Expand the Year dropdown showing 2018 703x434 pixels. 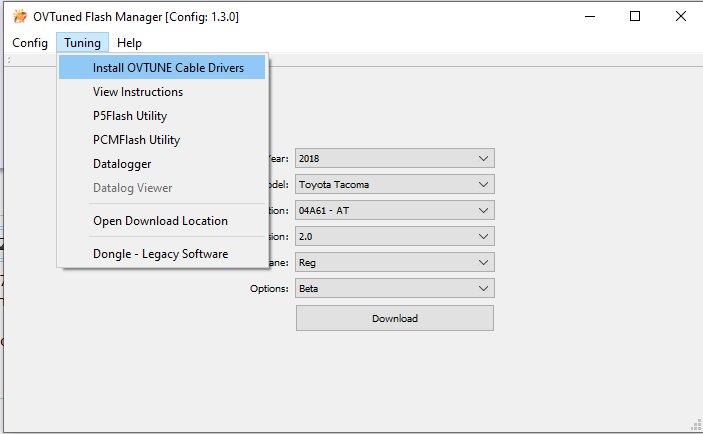pos(395,158)
